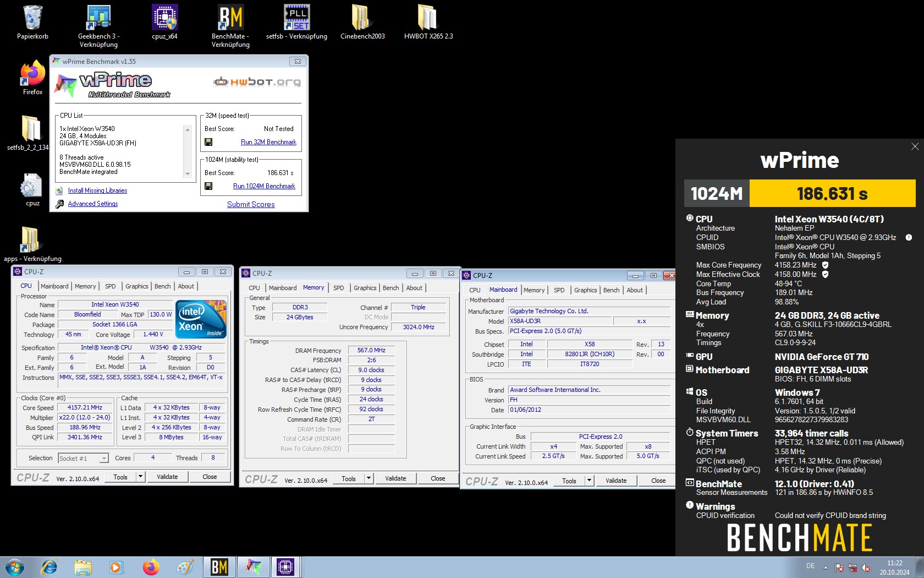
Task: Click Validate in CPU-Z Memory window
Action: coord(395,478)
